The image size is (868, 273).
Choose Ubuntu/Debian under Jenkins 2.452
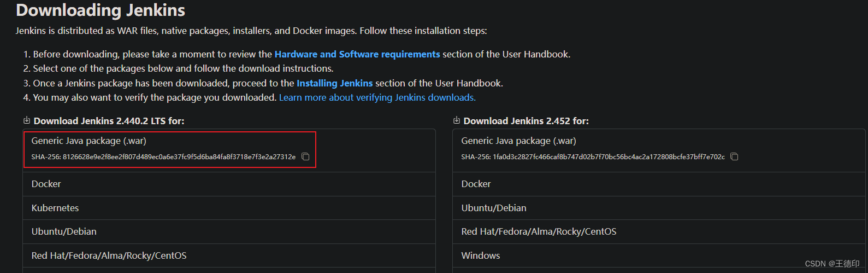point(659,208)
